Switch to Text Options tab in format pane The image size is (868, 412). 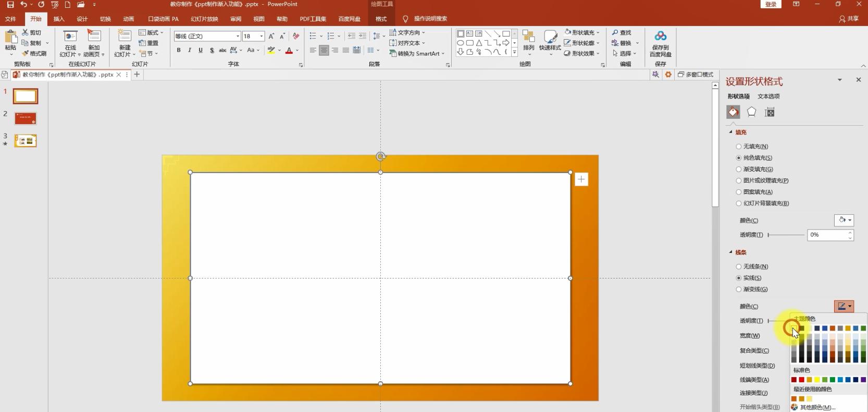click(768, 96)
